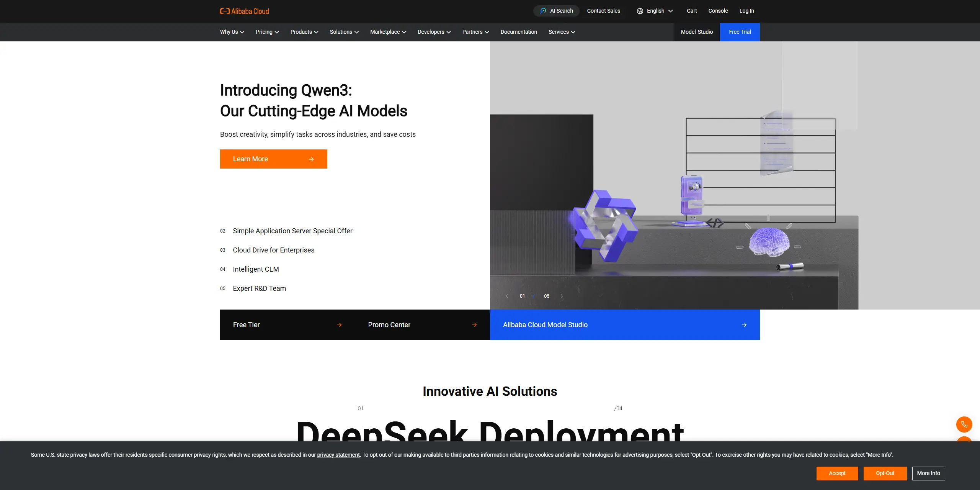Click the Learn More button
This screenshot has width=980, height=490.
(273, 159)
